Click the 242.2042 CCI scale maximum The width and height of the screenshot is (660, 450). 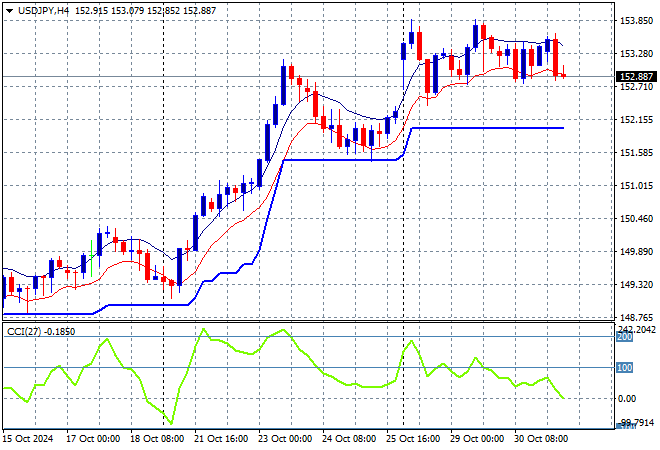pos(636,329)
